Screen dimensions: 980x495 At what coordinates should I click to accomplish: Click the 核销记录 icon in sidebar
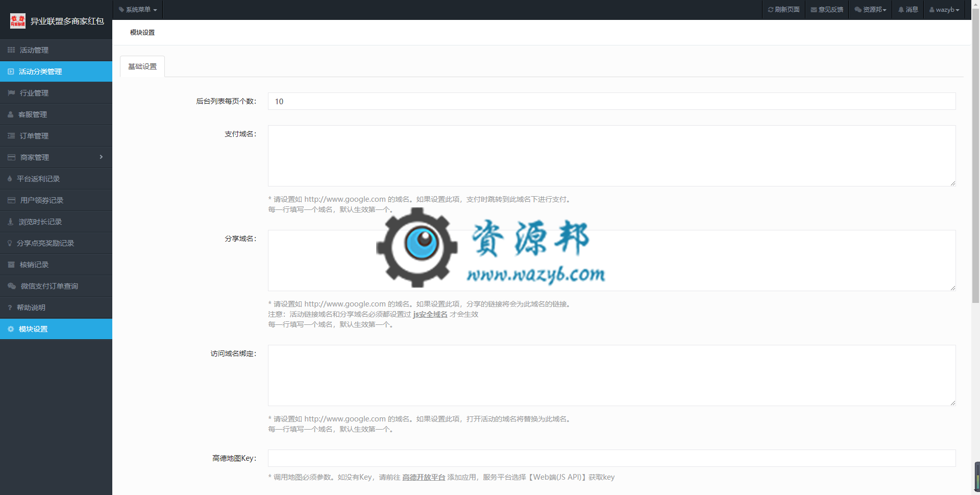tap(11, 265)
